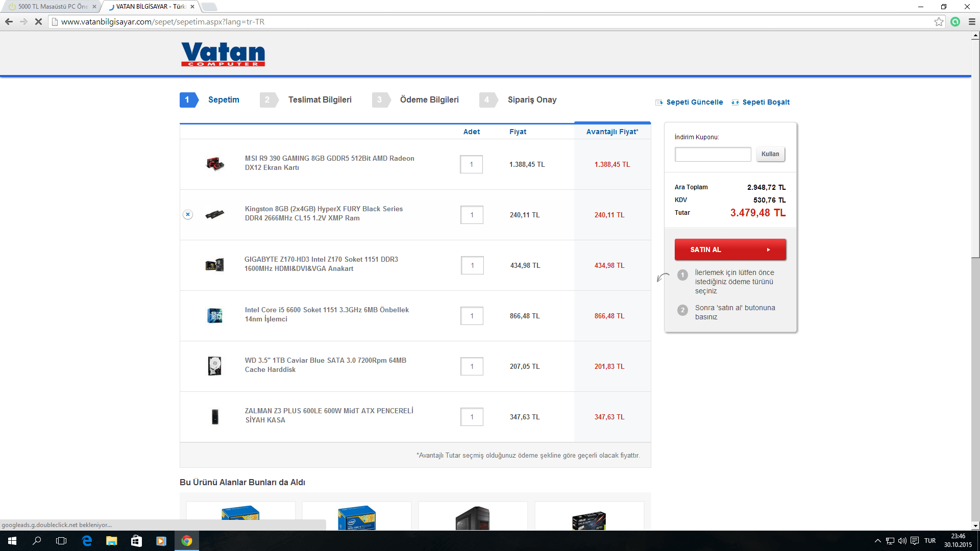The width and height of the screenshot is (980, 551).
Task: Open the MSI R9 390 product thumbnail
Action: (215, 164)
